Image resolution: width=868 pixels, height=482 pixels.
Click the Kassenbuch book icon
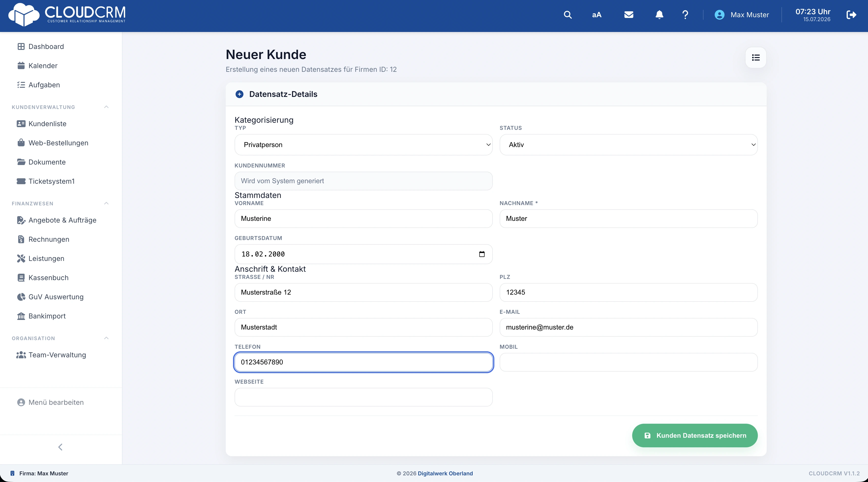21,278
